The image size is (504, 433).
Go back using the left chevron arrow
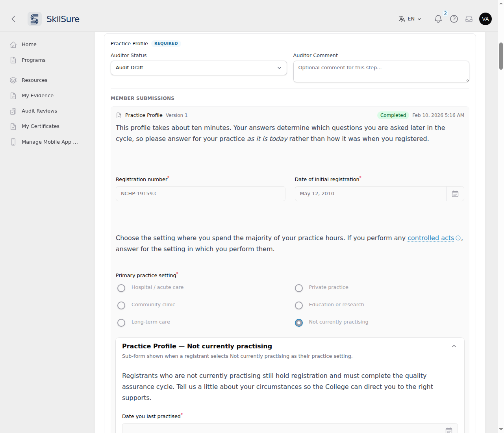[x=13, y=19]
